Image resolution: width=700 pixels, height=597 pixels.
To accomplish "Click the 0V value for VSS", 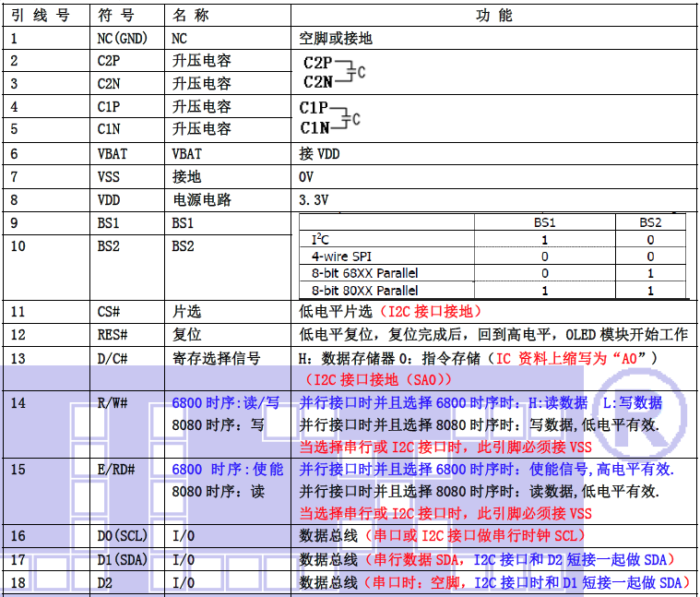I will 306,176.
